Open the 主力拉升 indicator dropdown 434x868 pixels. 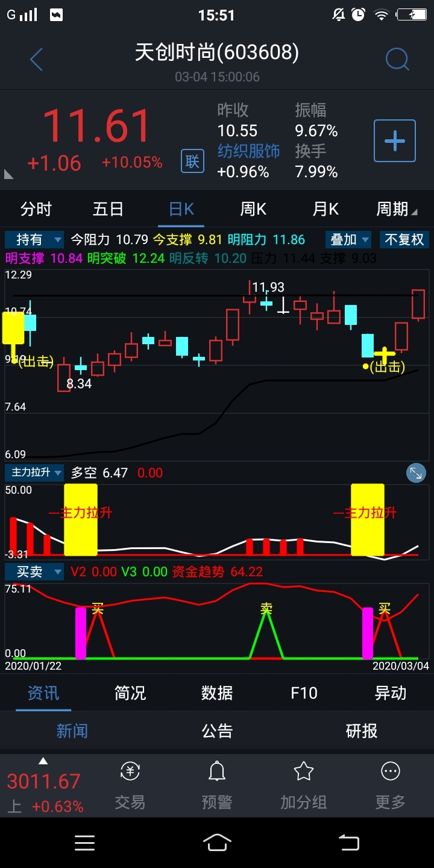(x=34, y=473)
